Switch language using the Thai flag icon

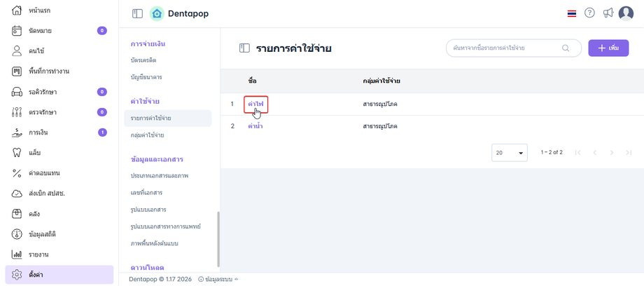coord(572,13)
